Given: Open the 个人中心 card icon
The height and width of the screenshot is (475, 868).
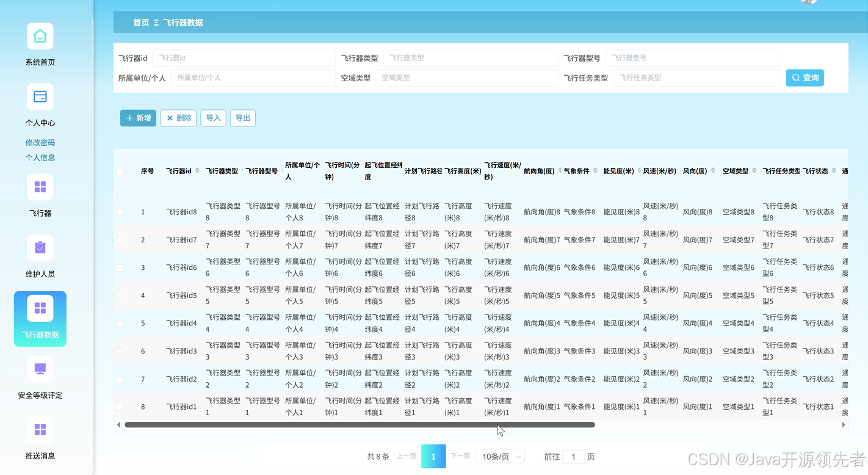Looking at the screenshot, I should 40,96.
